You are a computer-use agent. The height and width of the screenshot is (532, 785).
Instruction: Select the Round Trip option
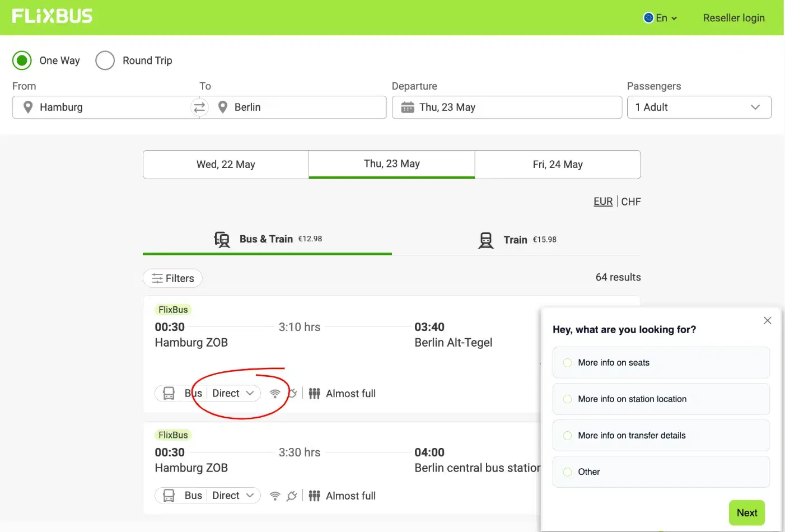(x=105, y=60)
